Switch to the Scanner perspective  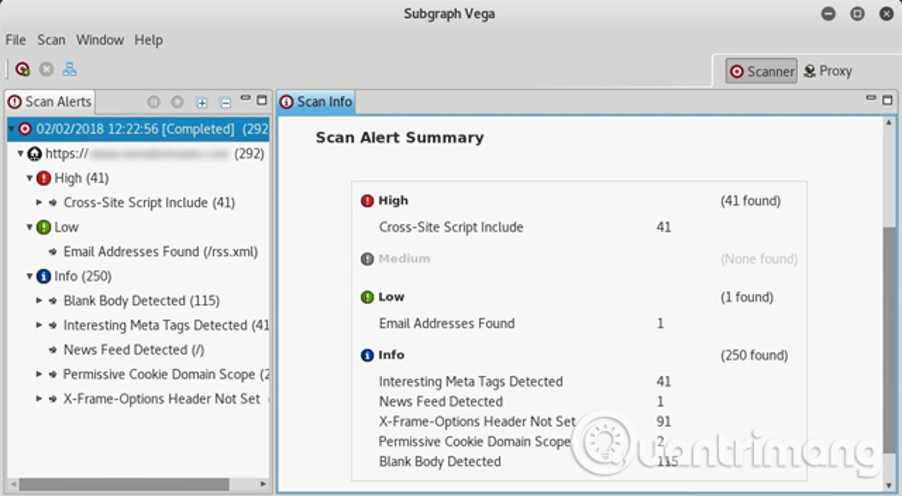(762, 71)
